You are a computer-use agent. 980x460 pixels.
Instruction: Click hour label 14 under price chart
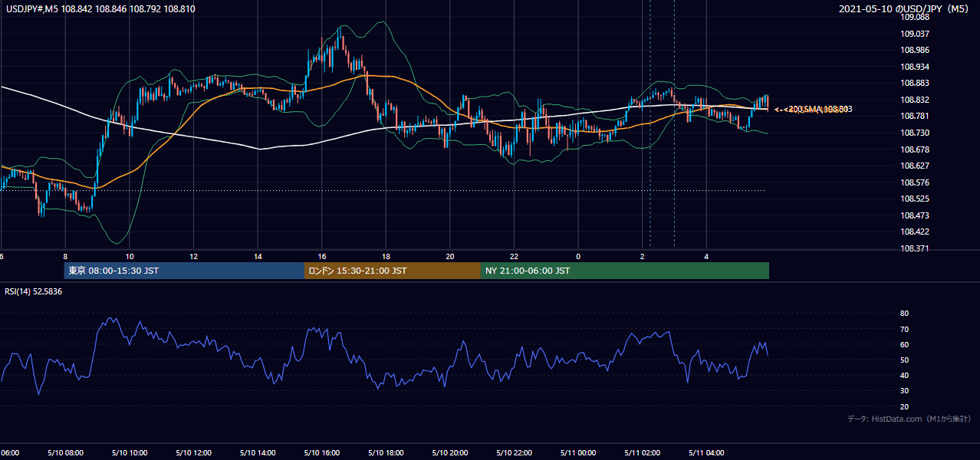pos(258,256)
